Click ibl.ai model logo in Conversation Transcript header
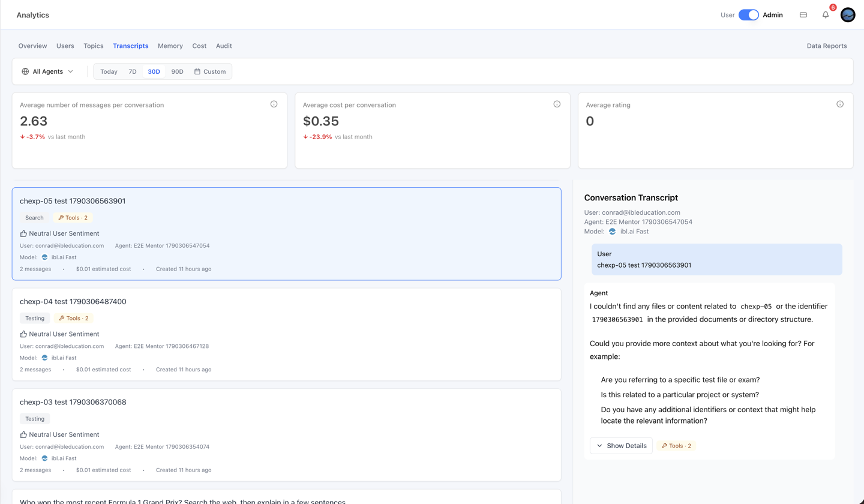 click(612, 231)
